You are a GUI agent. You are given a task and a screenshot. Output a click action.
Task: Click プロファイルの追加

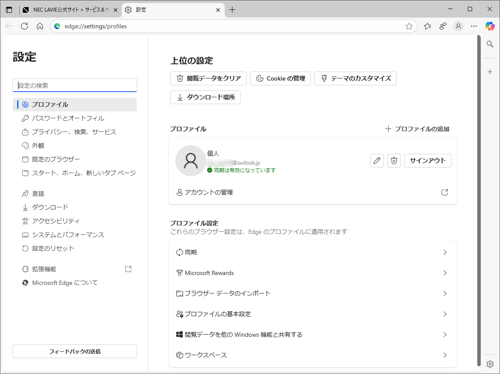[417, 129]
